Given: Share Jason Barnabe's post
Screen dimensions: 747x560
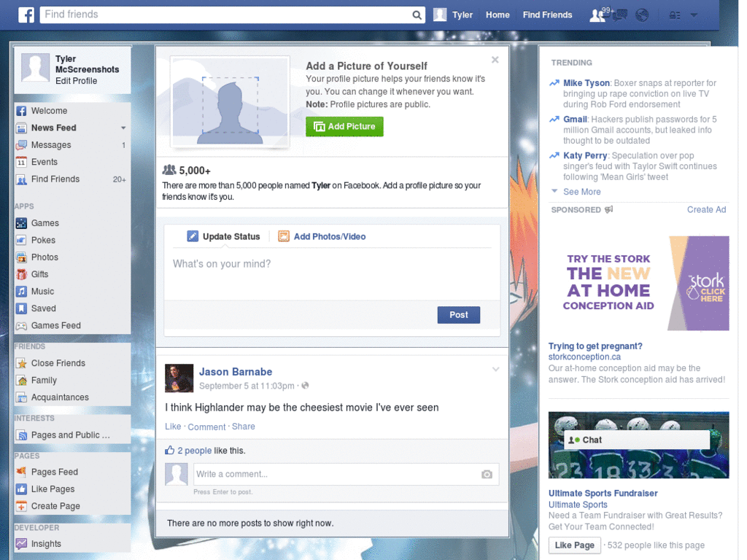Looking at the screenshot, I should click(x=244, y=427).
